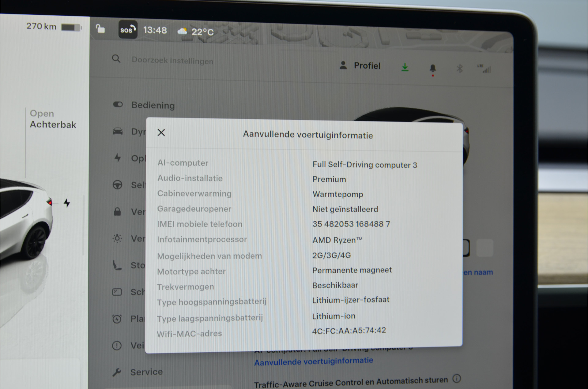The width and height of the screenshot is (588, 389).
Task: Click the search magnifier icon
Action: tap(116, 58)
